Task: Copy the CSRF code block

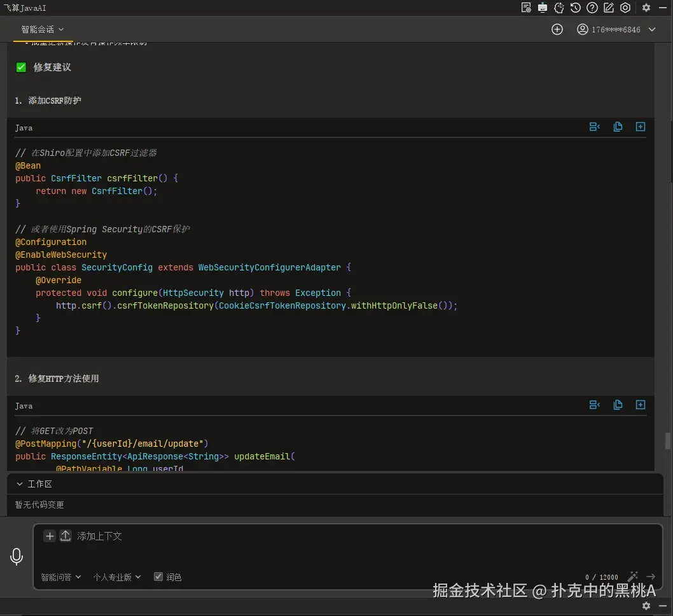Action: [x=618, y=127]
